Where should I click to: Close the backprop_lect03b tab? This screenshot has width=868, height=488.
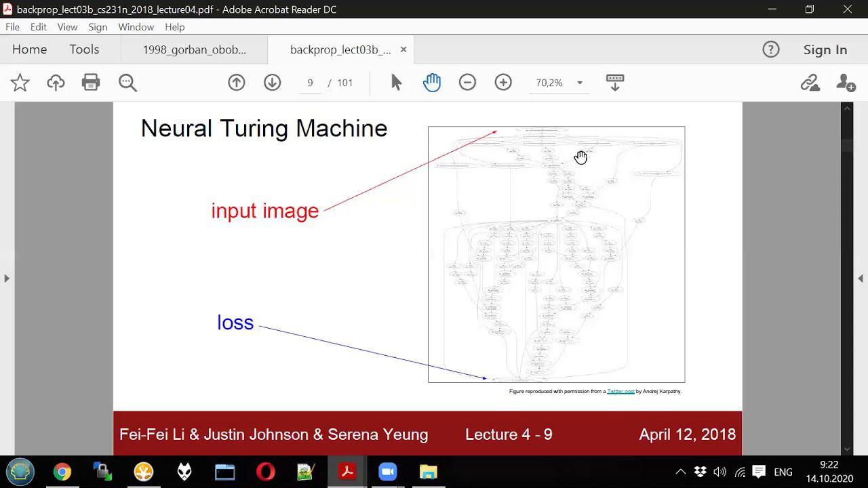coord(403,49)
